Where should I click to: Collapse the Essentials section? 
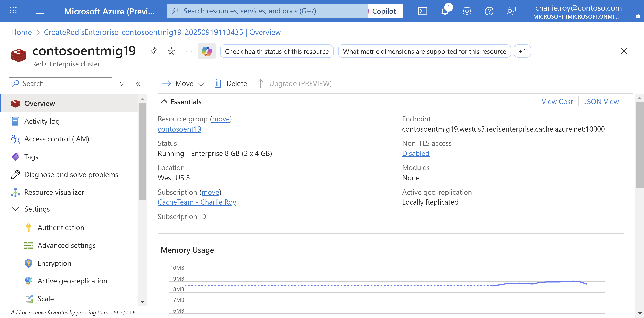pos(164,102)
